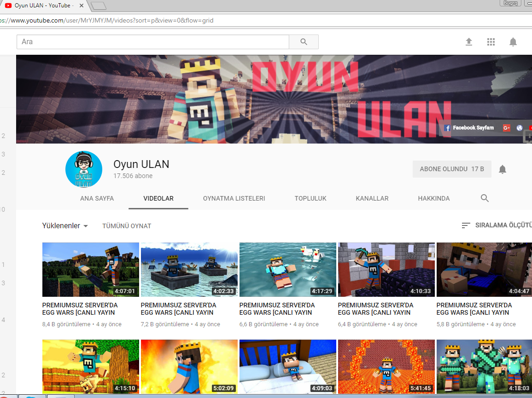
Task: Open the OYNATMA LISTELERI tab
Action: click(234, 198)
